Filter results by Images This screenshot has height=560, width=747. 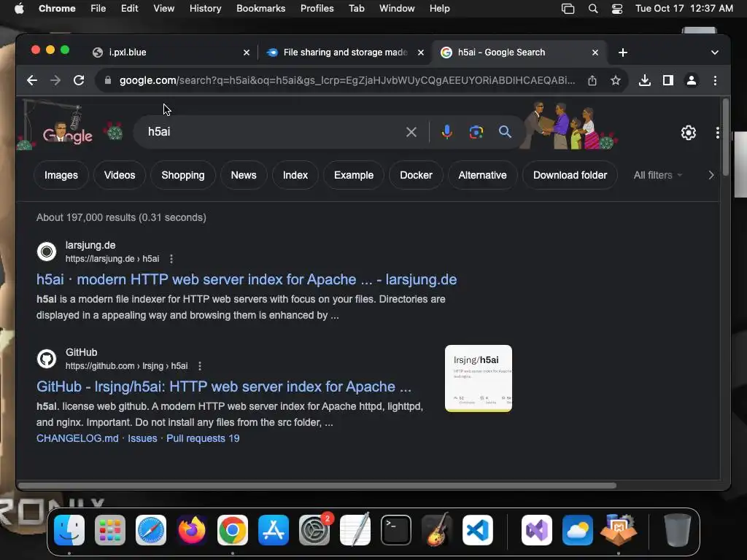[x=61, y=175]
